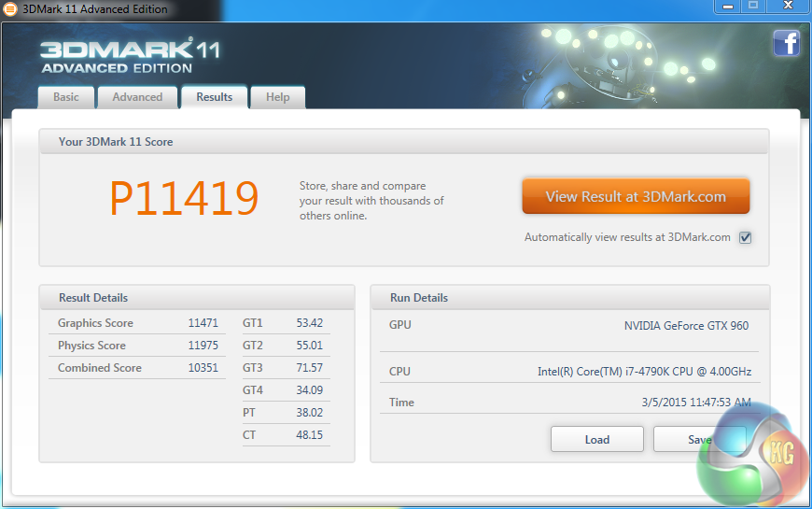
Task: Switch to the Advanced tab
Action: 138,97
